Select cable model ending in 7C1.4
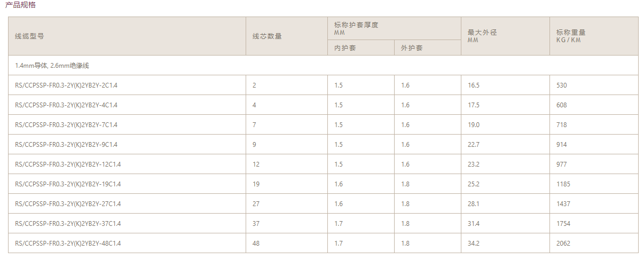644x259 pixels. 66,125
